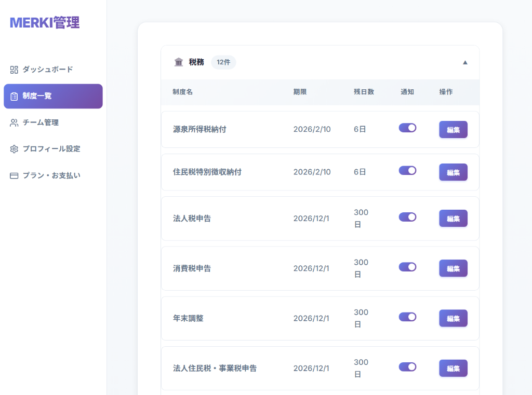532x395 pixels.
Task: Click the 期限 column header
Action: click(x=300, y=92)
